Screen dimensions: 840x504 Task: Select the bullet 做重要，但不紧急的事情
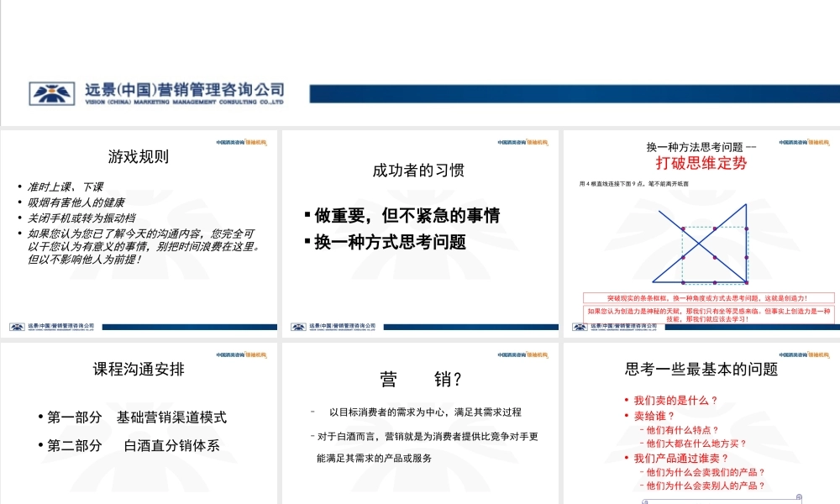(410, 215)
